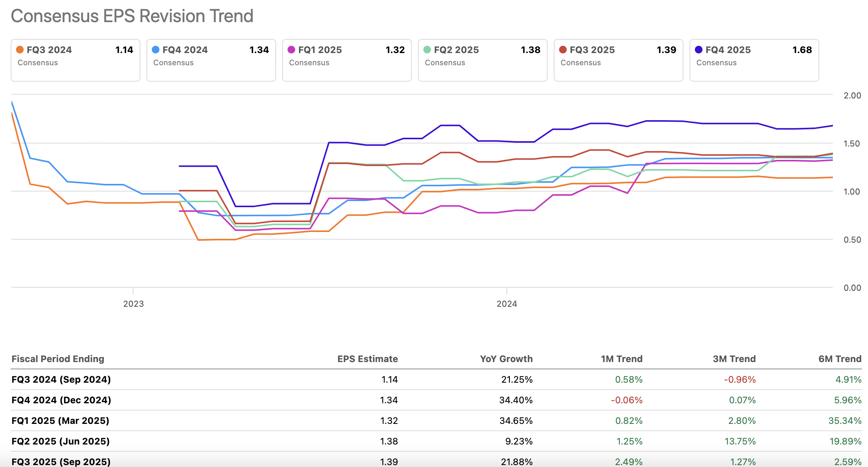
Task: Click the magenta FQ1 2025 legend dot
Action: [291, 50]
